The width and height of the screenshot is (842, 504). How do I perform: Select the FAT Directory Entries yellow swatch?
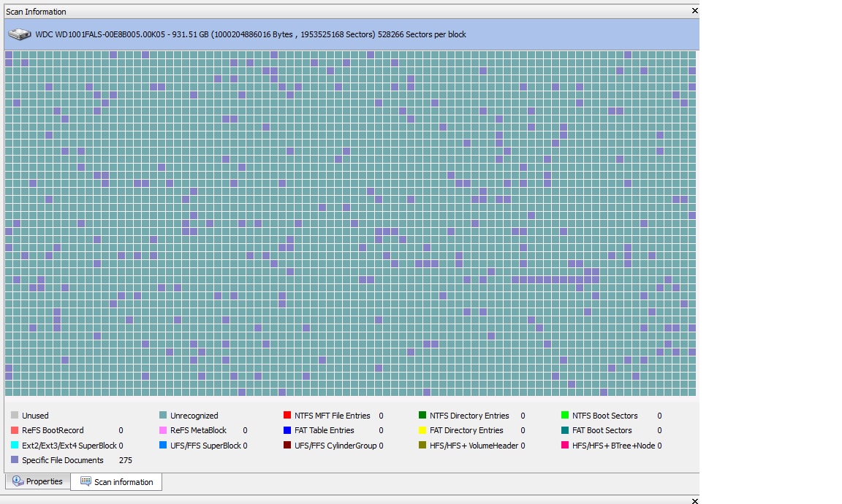pos(422,430)
